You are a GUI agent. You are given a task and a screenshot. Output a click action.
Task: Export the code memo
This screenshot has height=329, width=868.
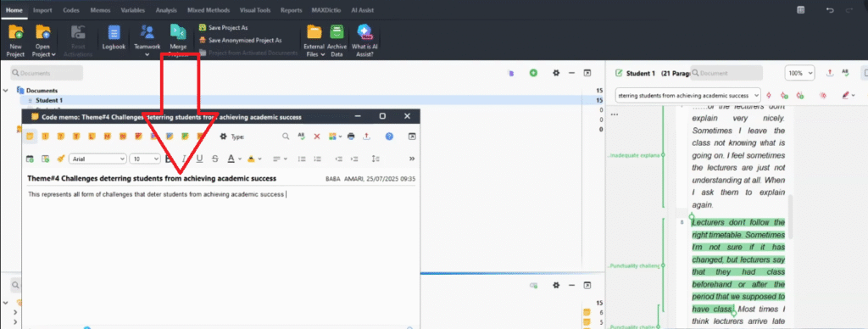tap(366, 137)
